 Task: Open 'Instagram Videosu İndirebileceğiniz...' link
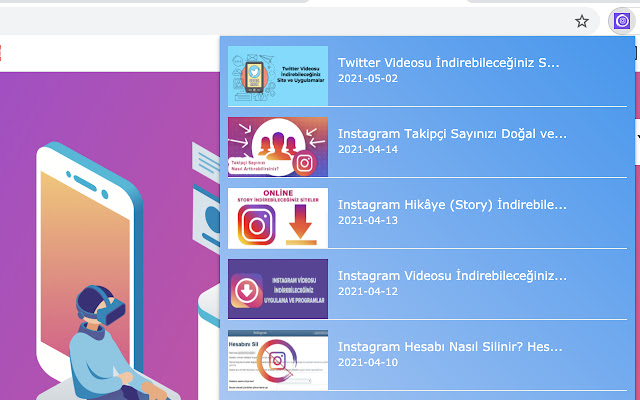452,276
